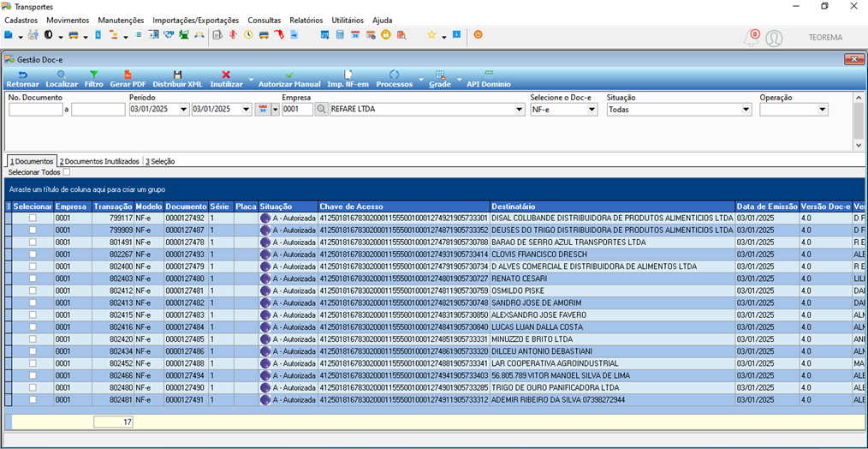Generate a PDF with Gerar PDF
868x449 pixels.
(x=128, y=80)
